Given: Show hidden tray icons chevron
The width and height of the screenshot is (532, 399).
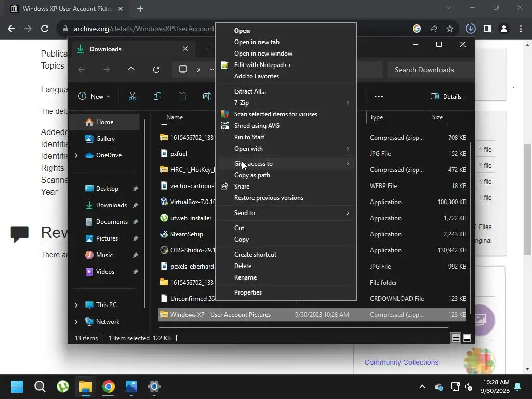Looking at the screenshot, I should click(x=422, y=387).
